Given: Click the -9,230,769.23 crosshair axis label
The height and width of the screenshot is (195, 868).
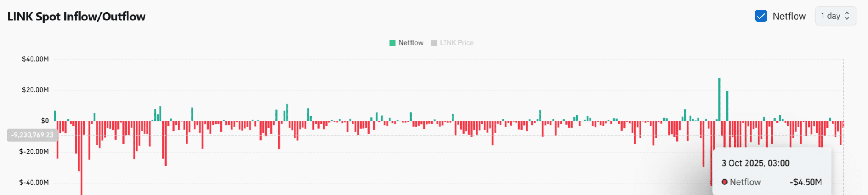Looking at the screenshot, I should point(33,135).
